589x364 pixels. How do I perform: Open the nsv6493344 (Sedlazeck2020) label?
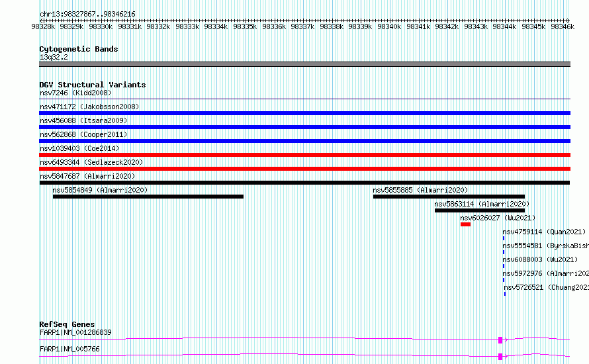click(91, 162)
